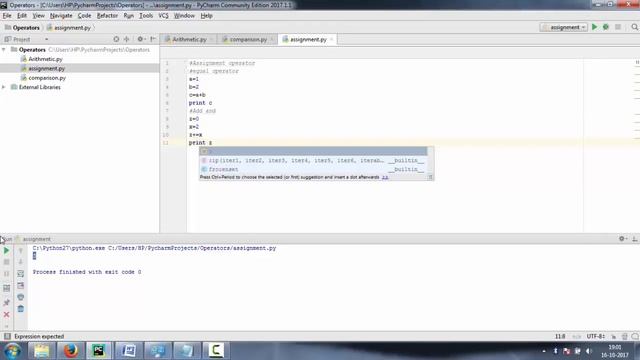This screenshot has width=640, height=360.
Task: Click line separator selector in status bar
Action: 576,336
